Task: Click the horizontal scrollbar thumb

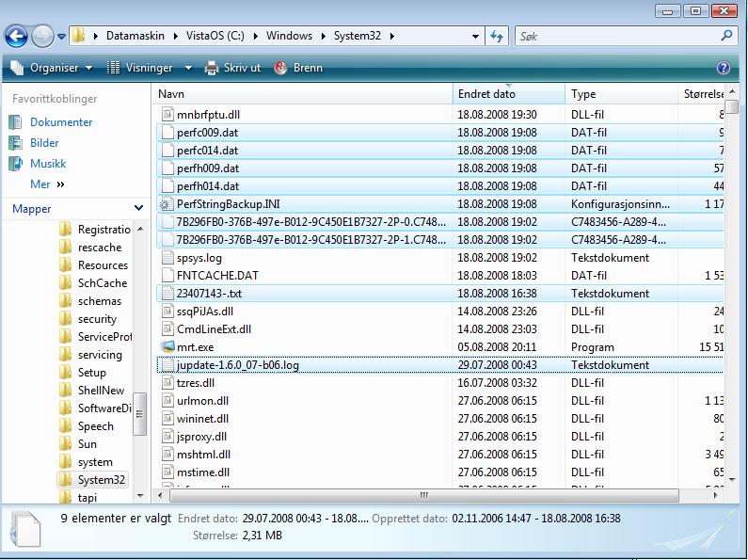Action: (424, 495)
